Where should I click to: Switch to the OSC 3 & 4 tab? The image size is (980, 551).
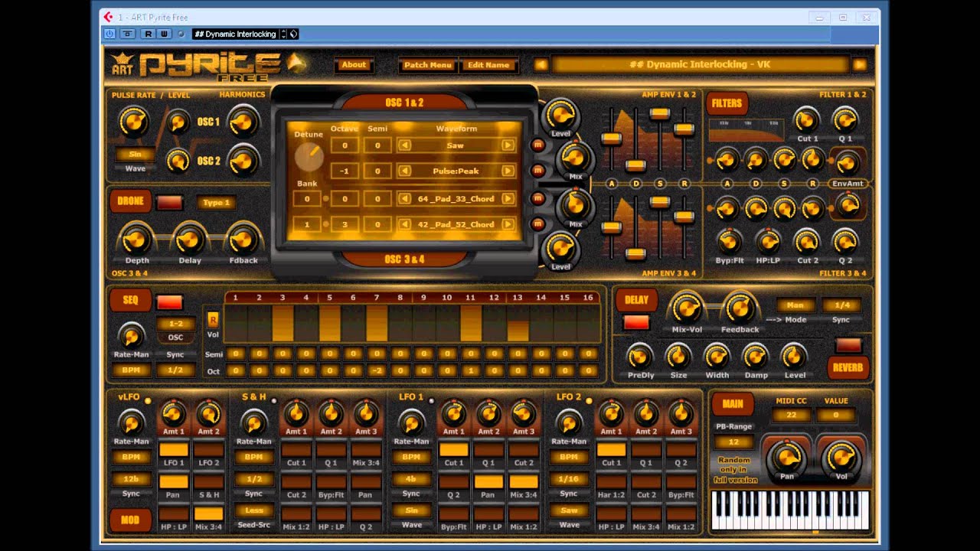(404, 259)
